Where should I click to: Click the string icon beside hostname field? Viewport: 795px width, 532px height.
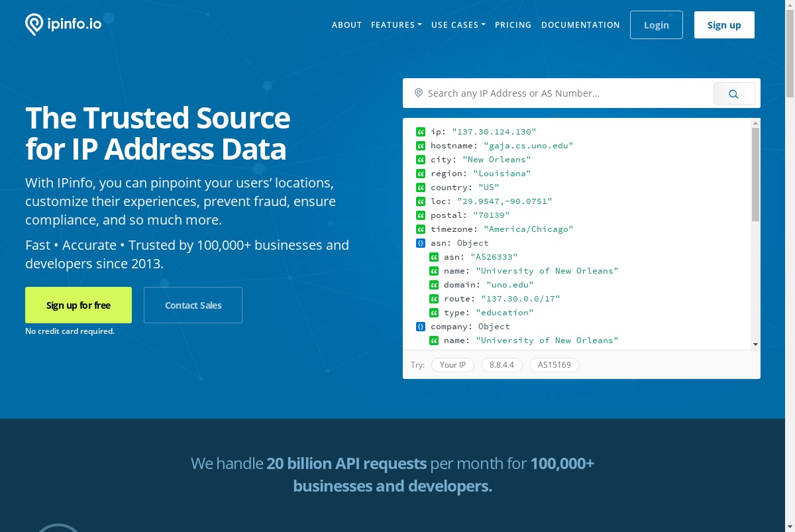421,146
